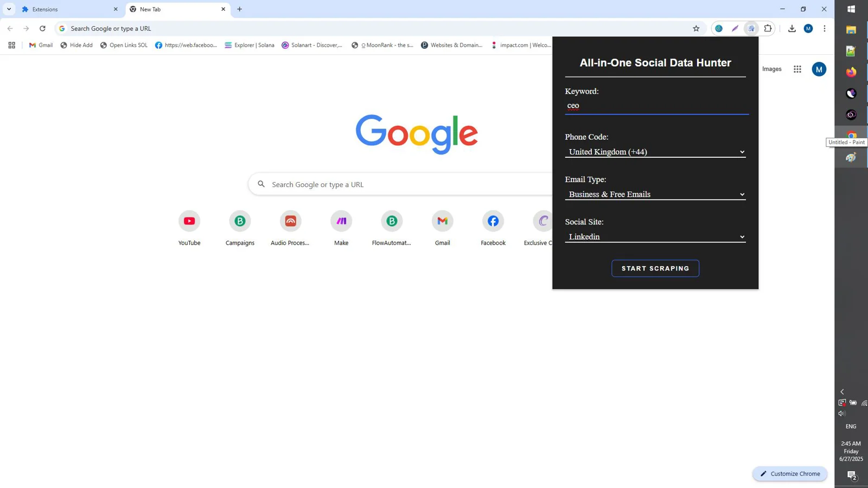Click the purple feather extension icon
Image resolution: width=868 pixels, height=488 pixels.
click(x=735, y=28)
